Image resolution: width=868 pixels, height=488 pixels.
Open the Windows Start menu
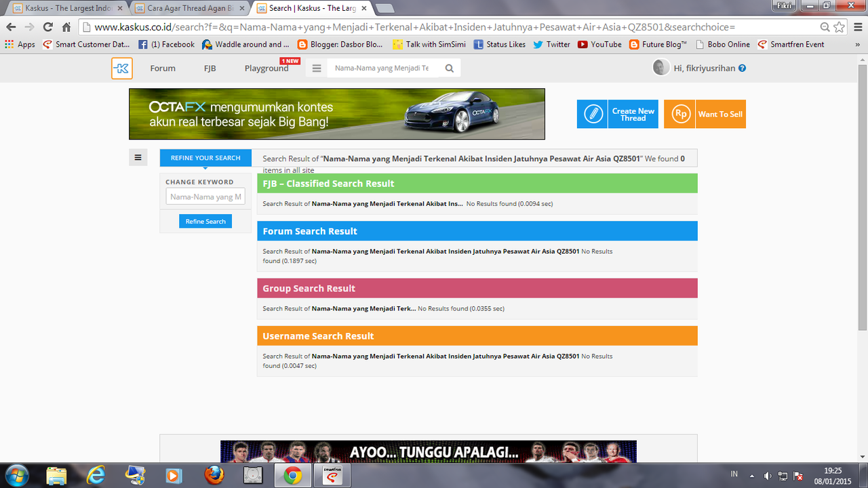[x=18, y=475]
